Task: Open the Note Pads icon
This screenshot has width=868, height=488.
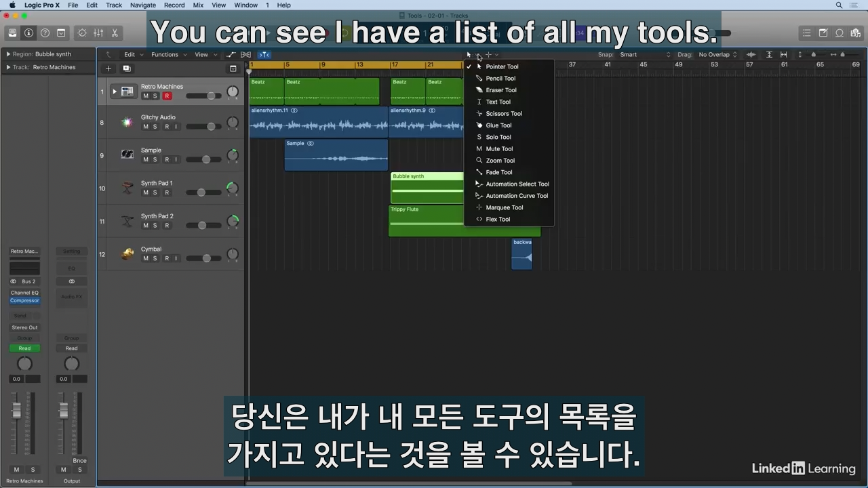Action: point(823,33)
